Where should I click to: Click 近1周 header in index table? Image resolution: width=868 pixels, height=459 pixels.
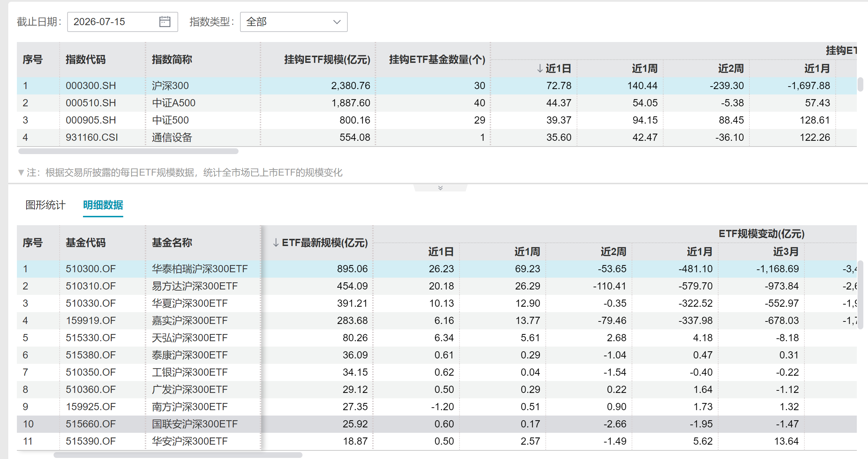point(645,68)
